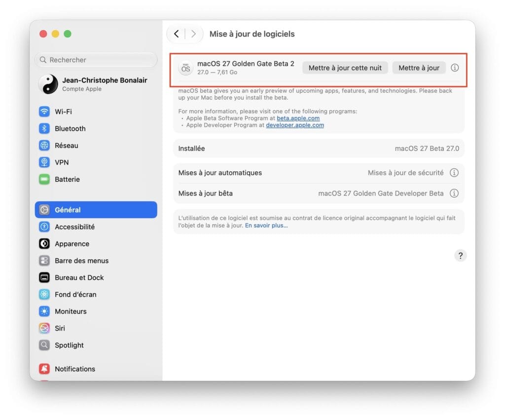Select VPN in the sidebar

point(96,162)
